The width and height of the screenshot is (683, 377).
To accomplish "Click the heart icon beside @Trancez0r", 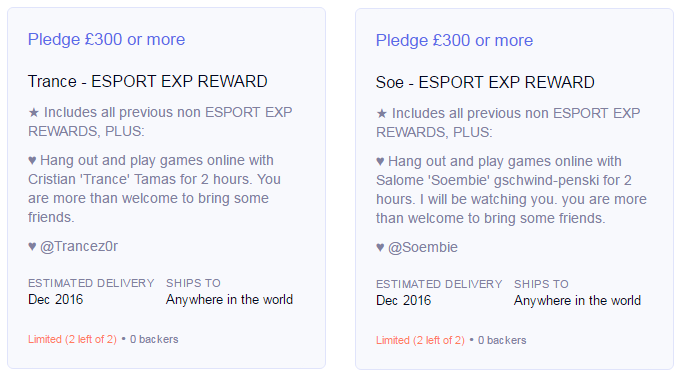I will click(x=32, y=247).
